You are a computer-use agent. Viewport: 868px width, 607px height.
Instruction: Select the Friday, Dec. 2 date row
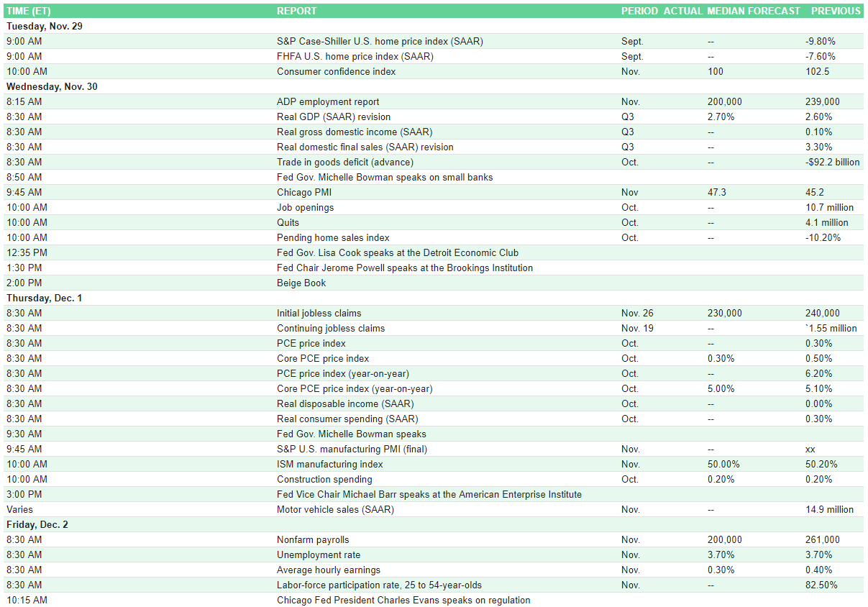point(434,524)
